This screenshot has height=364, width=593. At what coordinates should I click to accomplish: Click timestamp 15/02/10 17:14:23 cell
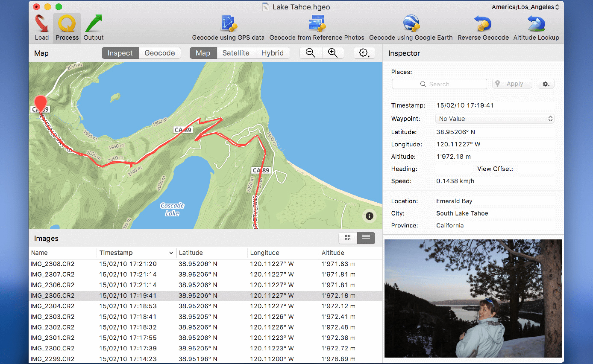point(128,359)
